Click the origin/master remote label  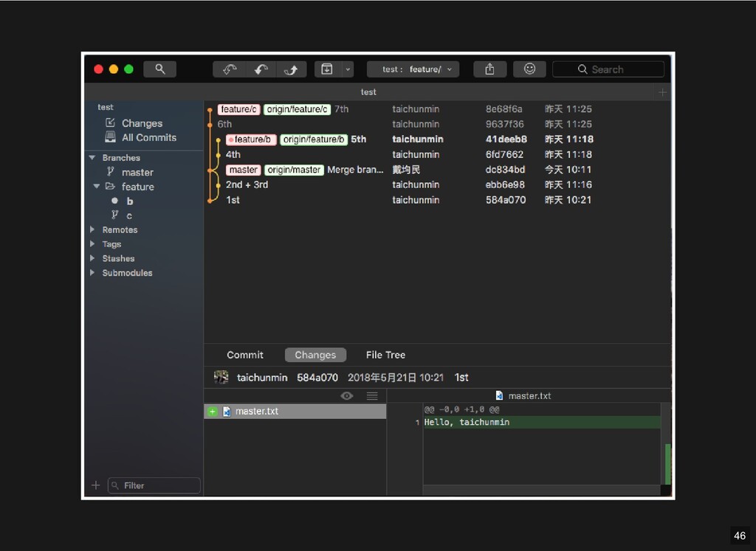[x=294, y=170]
